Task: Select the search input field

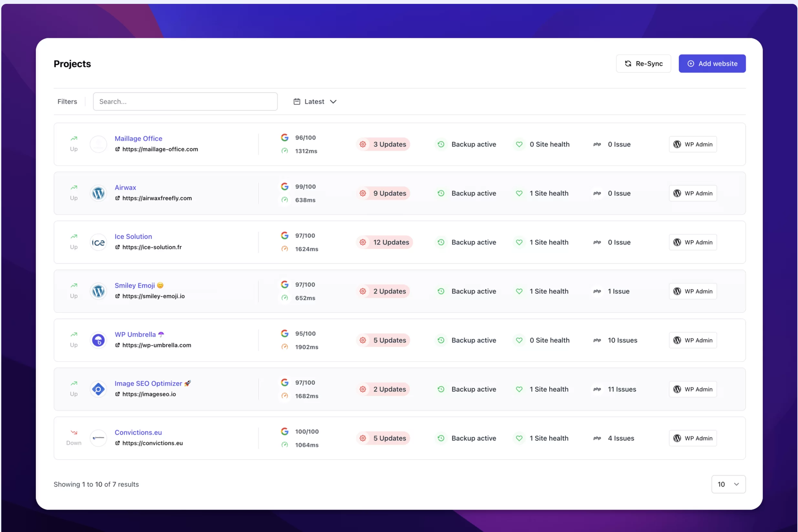Action: click(x=185, y=101)
